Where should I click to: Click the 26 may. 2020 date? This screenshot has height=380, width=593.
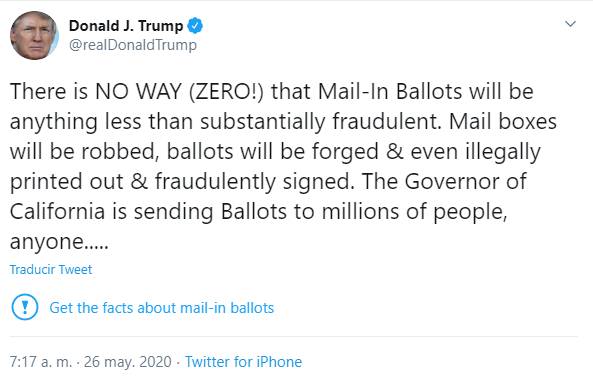coord(128,362)
